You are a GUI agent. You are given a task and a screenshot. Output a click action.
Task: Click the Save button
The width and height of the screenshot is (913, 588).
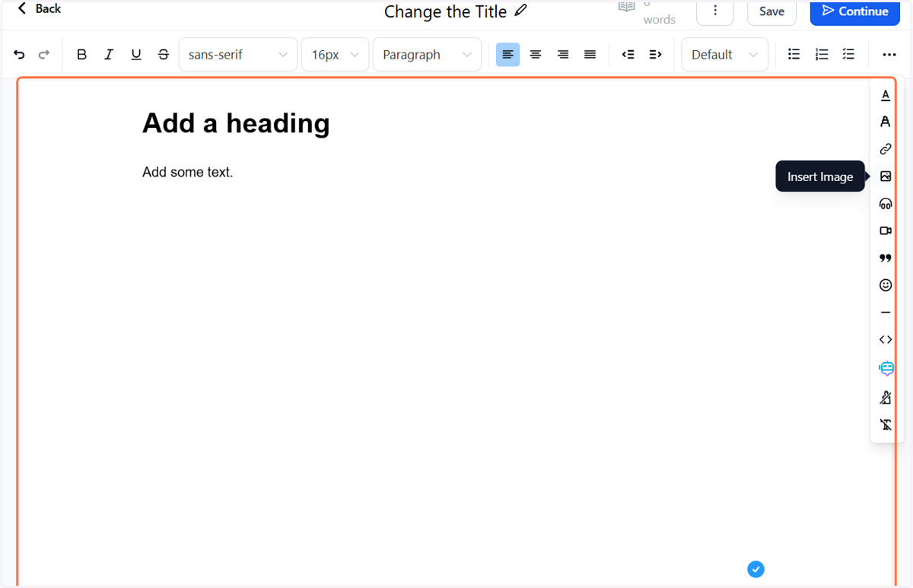[771, 11]
